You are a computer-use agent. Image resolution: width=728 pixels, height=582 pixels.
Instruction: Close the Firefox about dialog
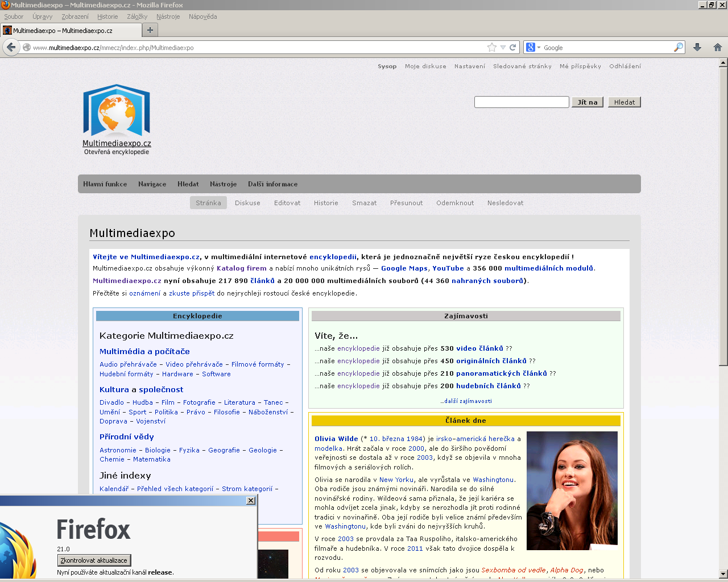[250, 501]
